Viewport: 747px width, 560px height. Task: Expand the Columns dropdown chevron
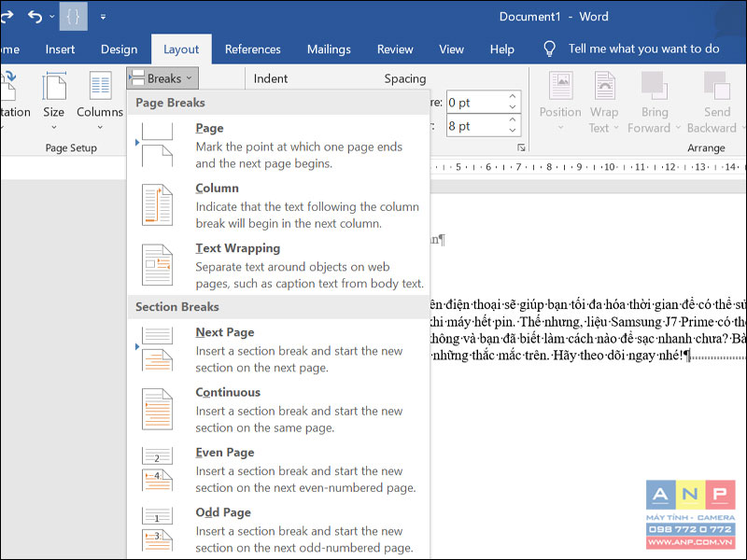(x=100, y=127)
